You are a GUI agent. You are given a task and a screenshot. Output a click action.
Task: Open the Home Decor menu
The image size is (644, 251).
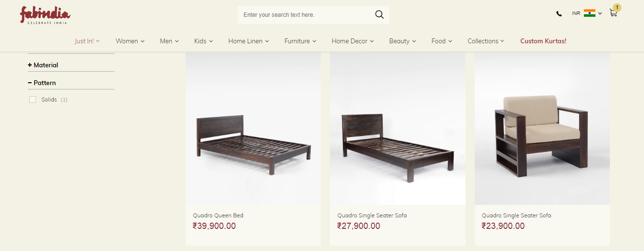pyautogui.click(x=353, y=41)
